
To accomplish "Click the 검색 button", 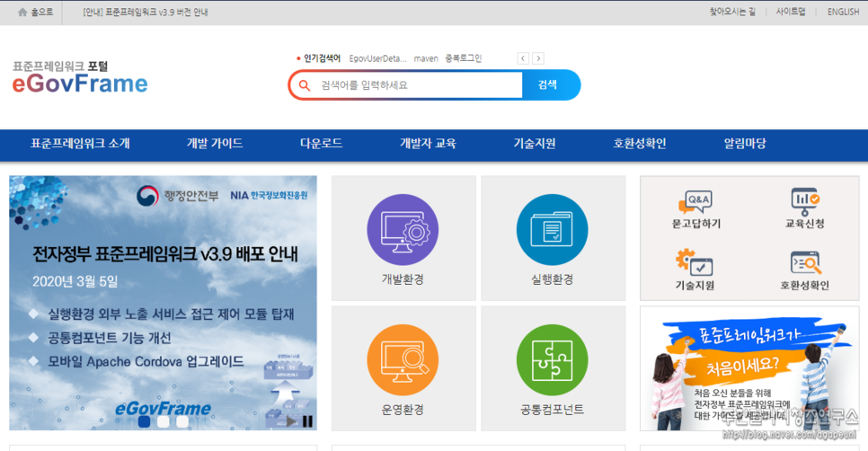I will point(549,84).
